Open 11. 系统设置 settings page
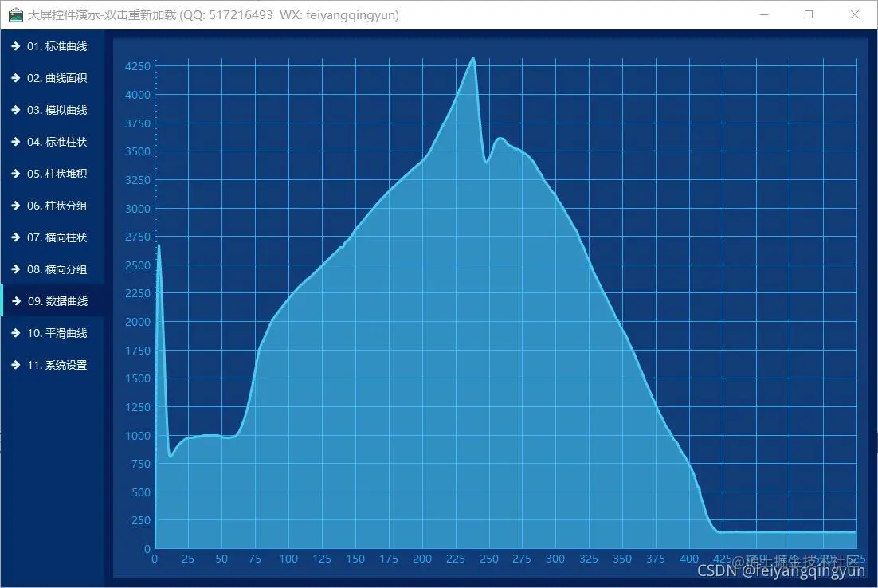Image resolution: width=878 pixels, height=588 pixels. click(52, 365)
